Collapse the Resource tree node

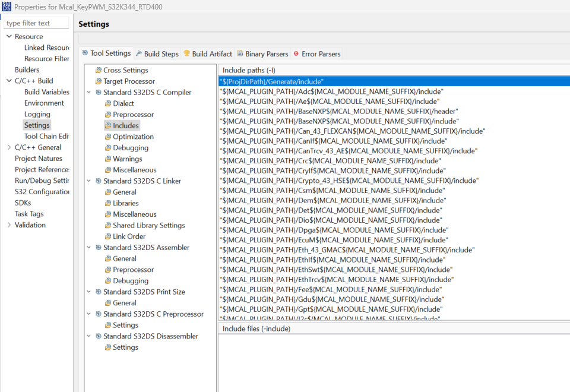coord(9,36)
